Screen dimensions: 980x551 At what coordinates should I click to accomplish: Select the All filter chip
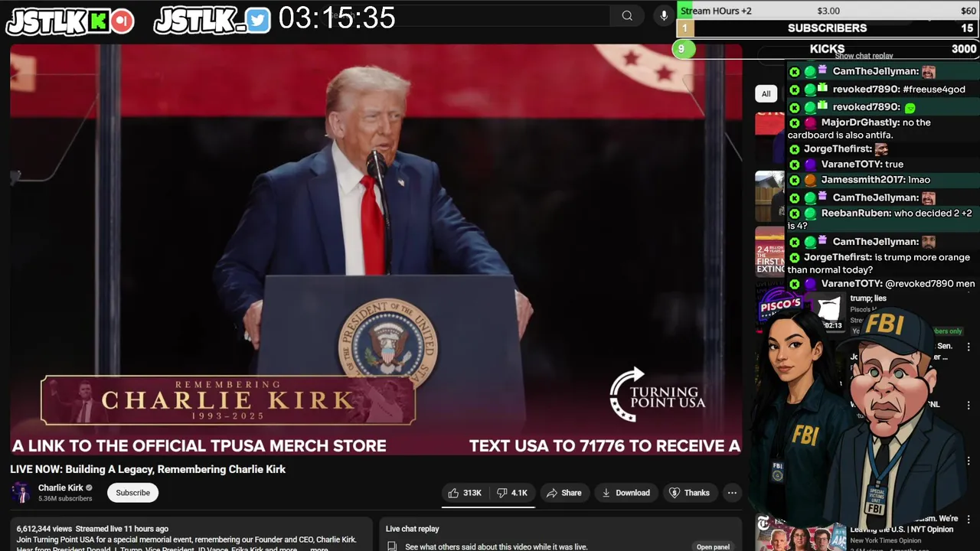click(766, 93)
